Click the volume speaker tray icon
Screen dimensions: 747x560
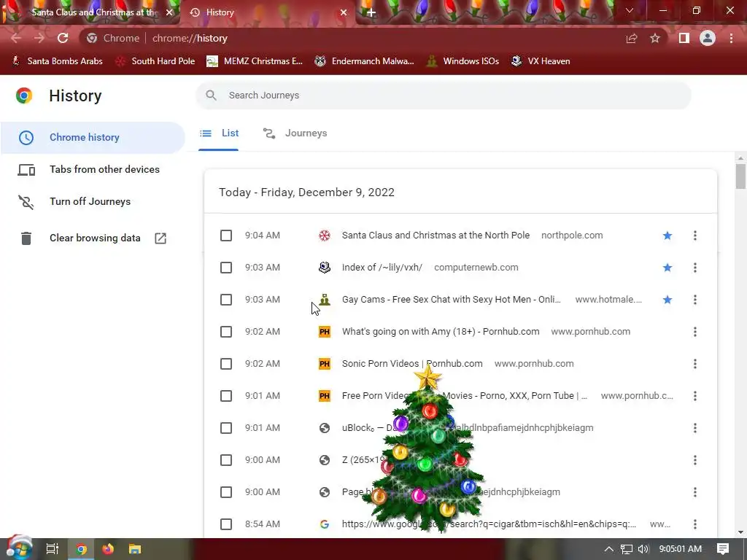coord(643,549)
